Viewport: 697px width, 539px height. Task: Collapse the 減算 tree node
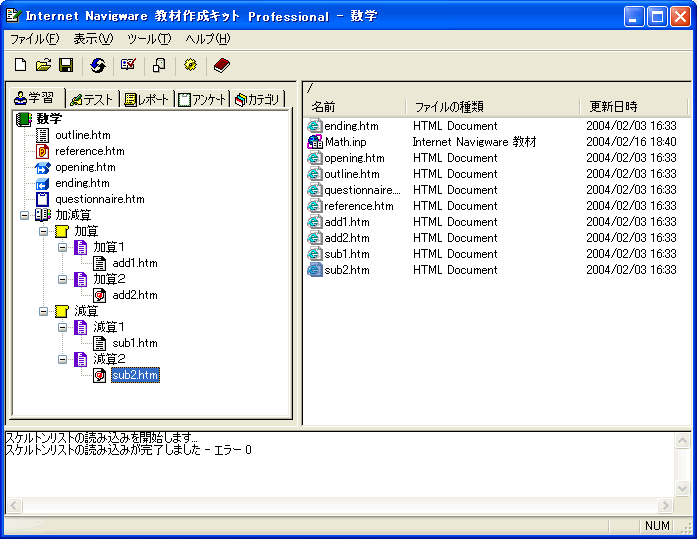[44, 311]
